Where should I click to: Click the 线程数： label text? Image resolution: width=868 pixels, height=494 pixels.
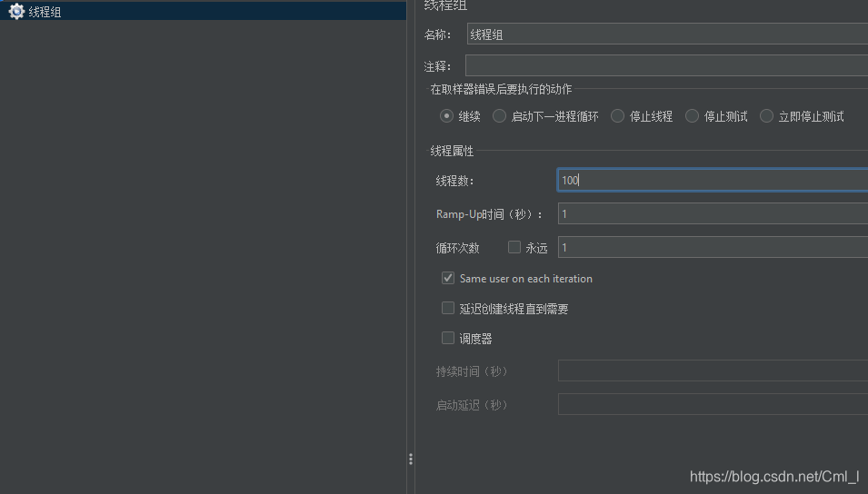tap(455, 181)
